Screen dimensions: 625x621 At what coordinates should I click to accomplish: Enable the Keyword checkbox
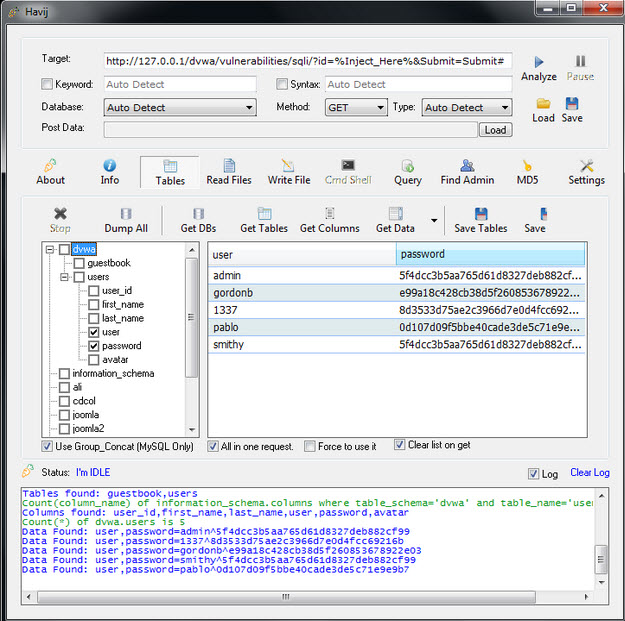47,84
